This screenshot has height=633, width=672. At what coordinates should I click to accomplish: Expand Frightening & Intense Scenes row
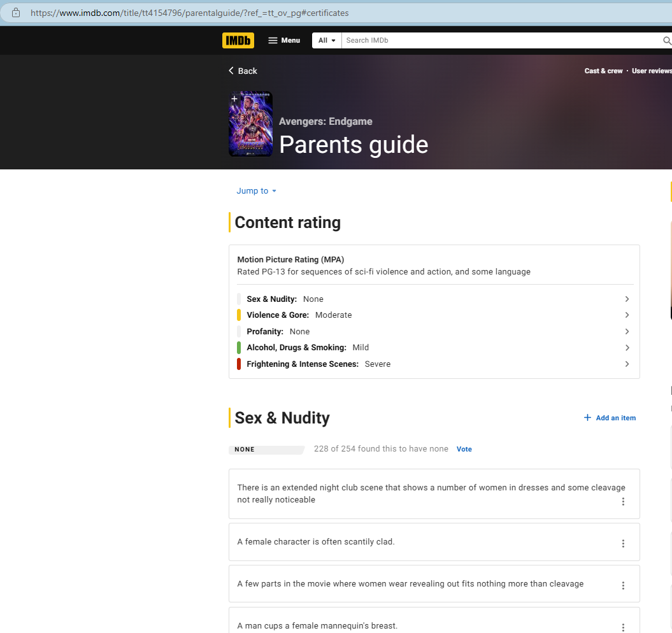627,364
